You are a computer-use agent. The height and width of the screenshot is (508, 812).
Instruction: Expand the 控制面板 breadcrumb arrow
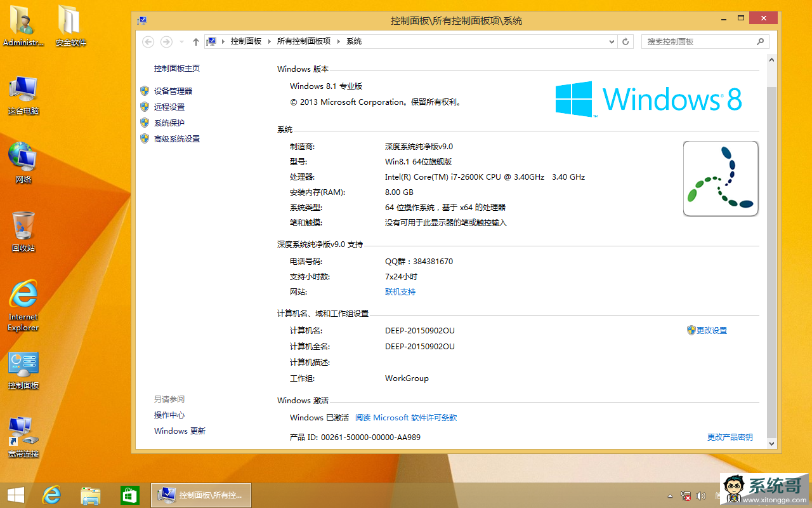click(x=269, y=41)
